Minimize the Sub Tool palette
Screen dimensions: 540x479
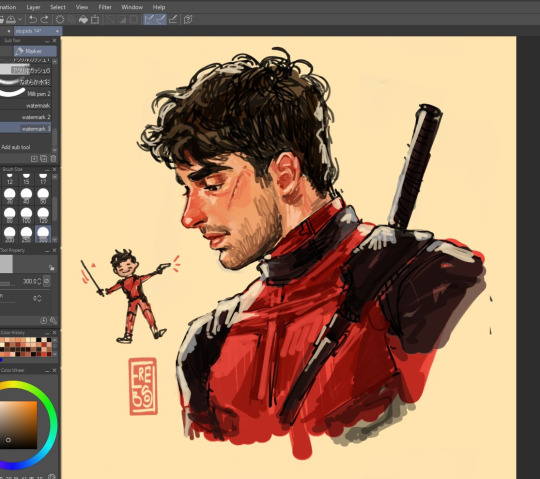[x=47, y=41]
